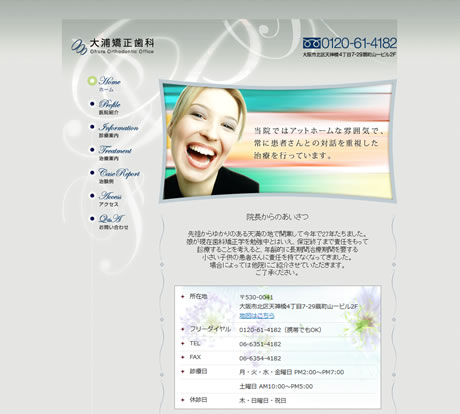Open the Case Report 治験例 page
Screen dimensions: 460x414
[x=119, y=176]
